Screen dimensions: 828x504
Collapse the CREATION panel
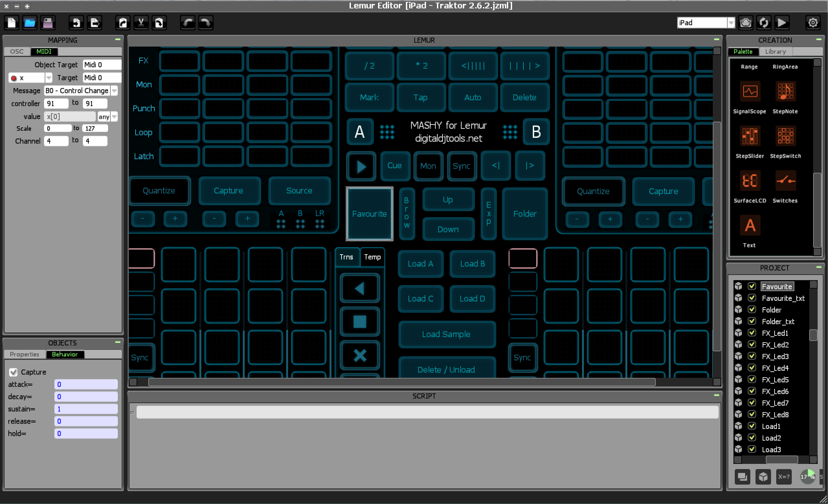pyautogui.click(x=819, y=39)
